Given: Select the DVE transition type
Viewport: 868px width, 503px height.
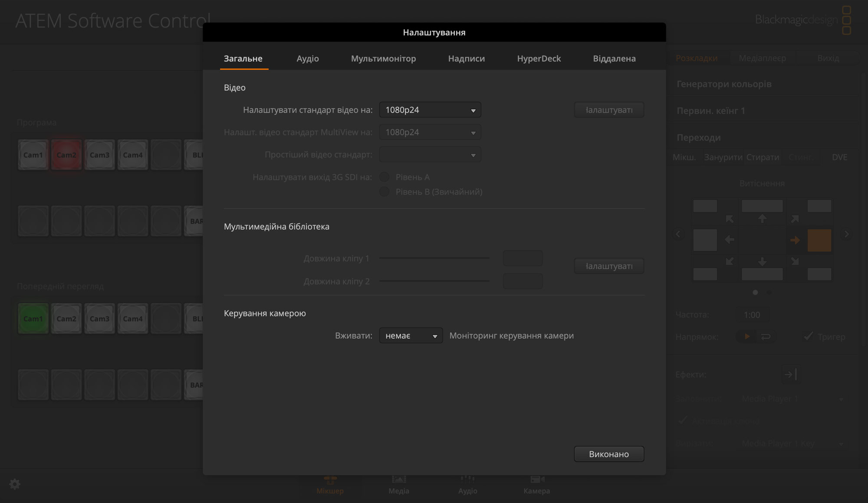Looking at the screenshot, I should click(839, 157).
